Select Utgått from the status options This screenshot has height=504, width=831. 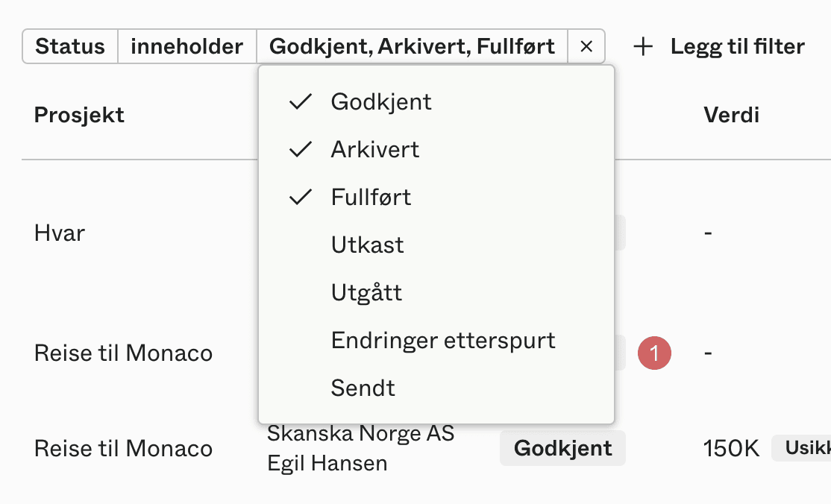point(366,292)
